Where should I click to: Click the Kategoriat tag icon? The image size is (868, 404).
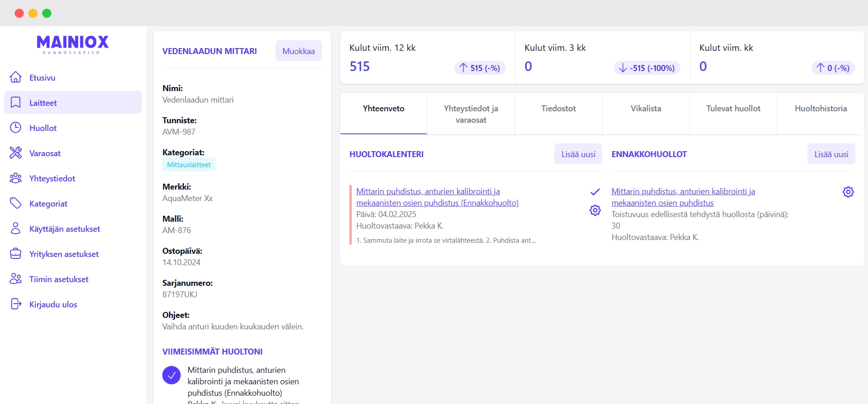pyautogui.click(x=16, y=203)
